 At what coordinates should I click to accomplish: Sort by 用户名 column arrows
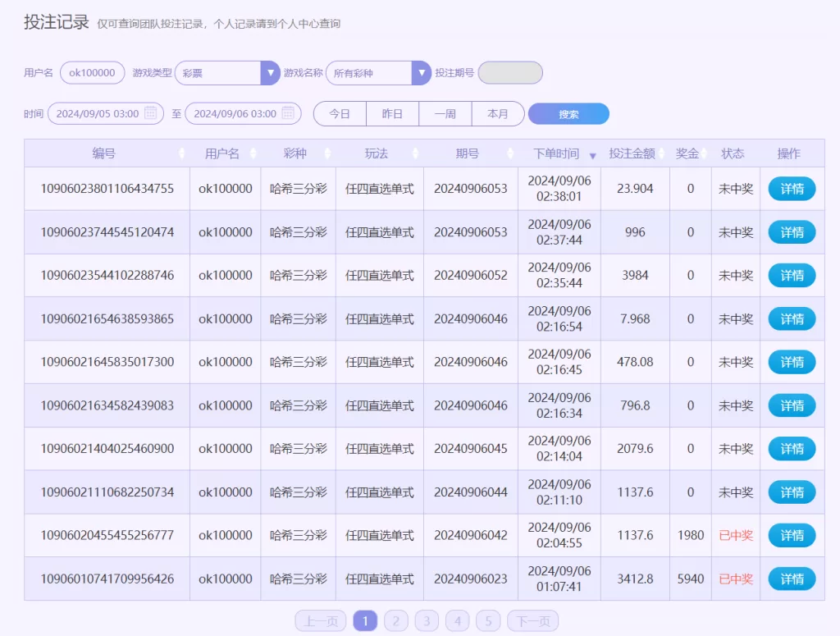tap(253, 153)
